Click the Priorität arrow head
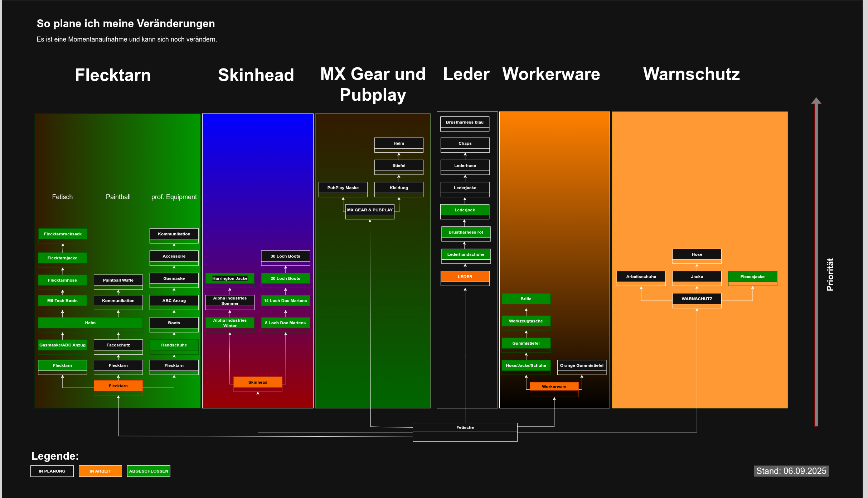 (816, 101)
